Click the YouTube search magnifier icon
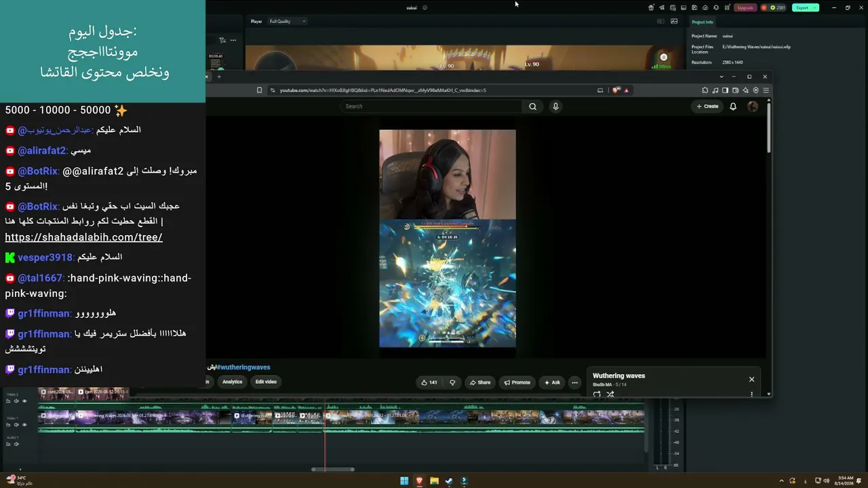Viewport: 868px width, 488px height. [x=532, y=106]
